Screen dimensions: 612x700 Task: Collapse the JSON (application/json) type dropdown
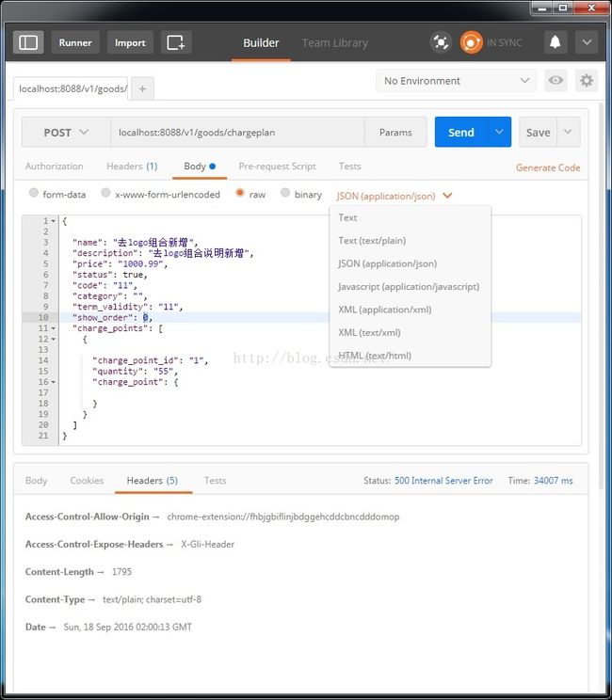(395, 196)
